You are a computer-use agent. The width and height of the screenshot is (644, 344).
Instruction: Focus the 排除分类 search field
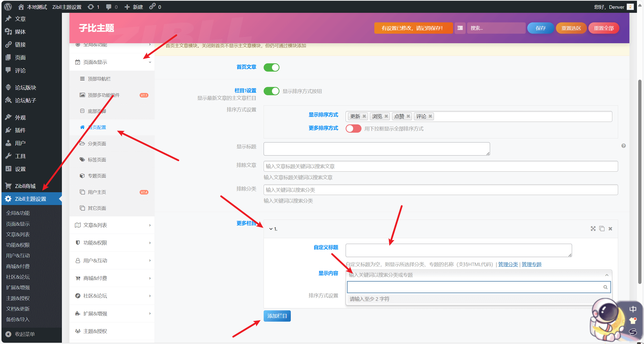[440, 190]
